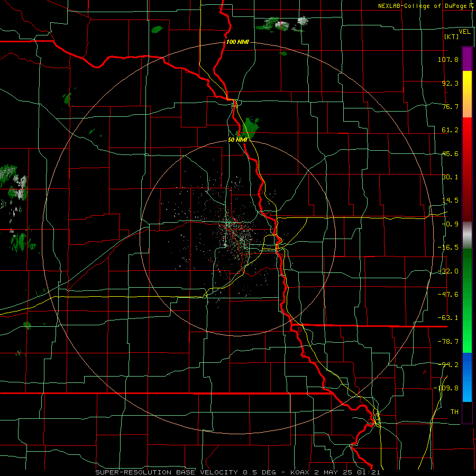Select the -78.7 scale value
The height and width of the screenshot is (476, 476).
[448, 342]
